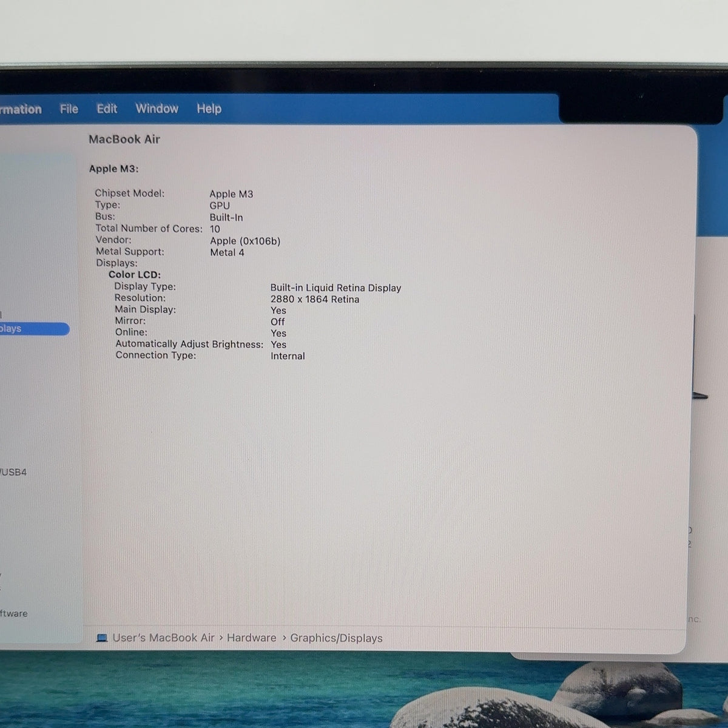This screenshot has height=728, width=728.
Task: Click the "Displays:" label
Action: [x=116, y=263]
